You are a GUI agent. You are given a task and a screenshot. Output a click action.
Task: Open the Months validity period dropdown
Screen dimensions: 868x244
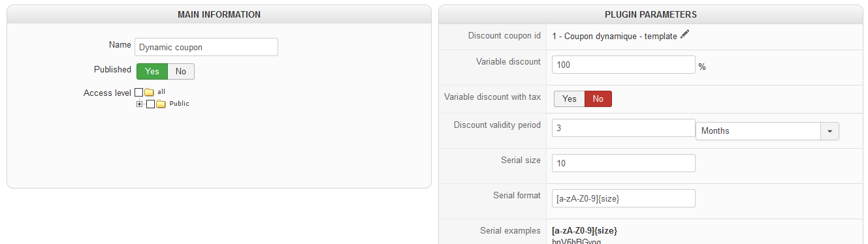point(767,130)
